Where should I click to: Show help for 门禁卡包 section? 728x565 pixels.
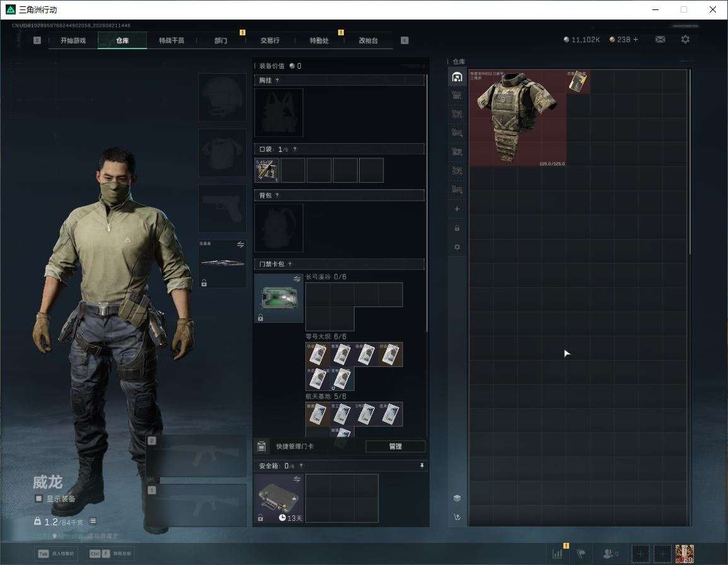coord(290,264)
